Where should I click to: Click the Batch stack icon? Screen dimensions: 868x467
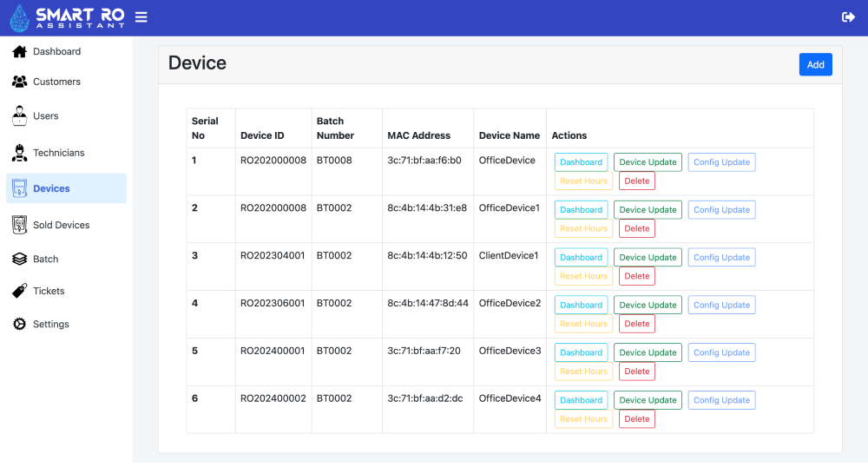pyautogui.click(x=19, y=259)
